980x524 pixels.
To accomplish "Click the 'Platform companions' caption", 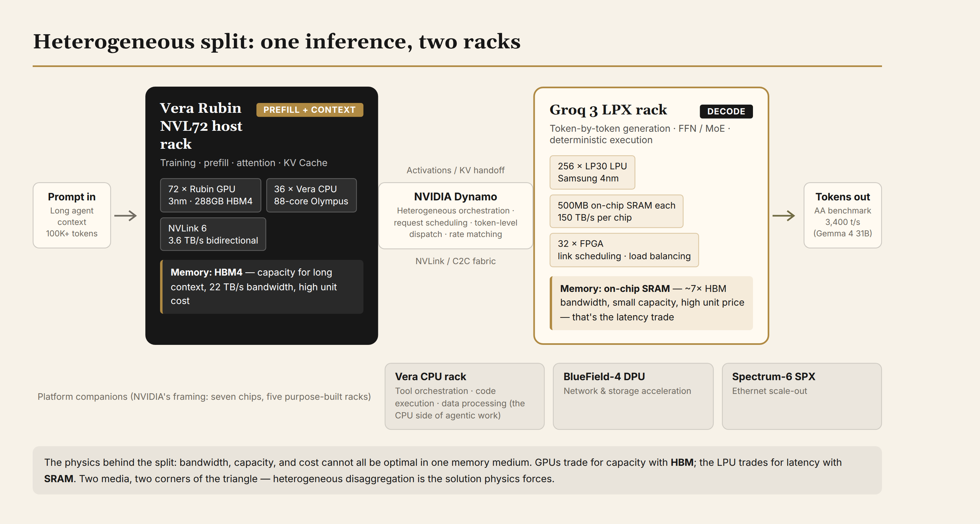I will click(204, 397).
